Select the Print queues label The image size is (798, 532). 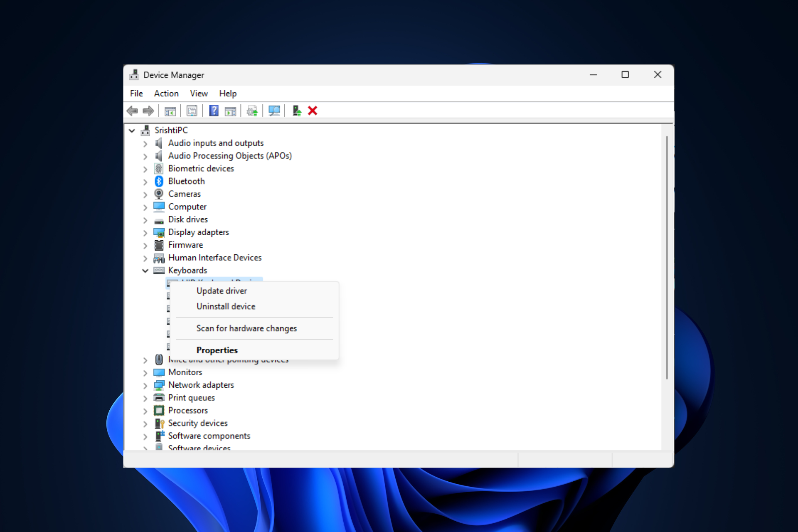coord(191,398)
